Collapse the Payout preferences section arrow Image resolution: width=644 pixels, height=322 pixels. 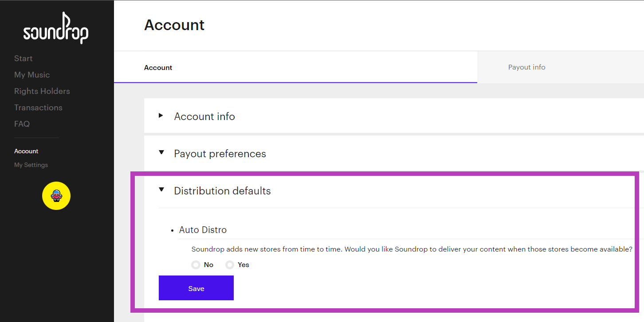(x=161, y=153)
